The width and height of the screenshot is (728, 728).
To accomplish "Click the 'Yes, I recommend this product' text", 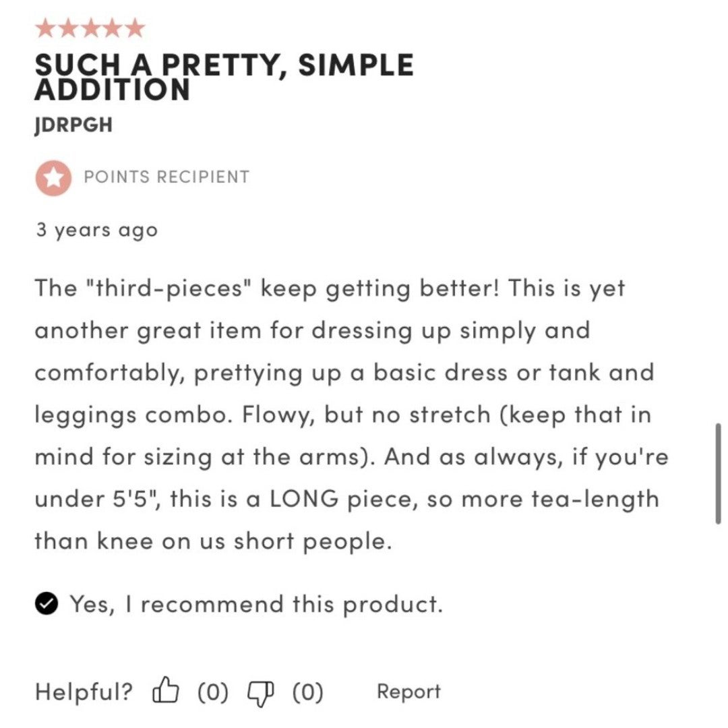I will (x=256, y=604).
